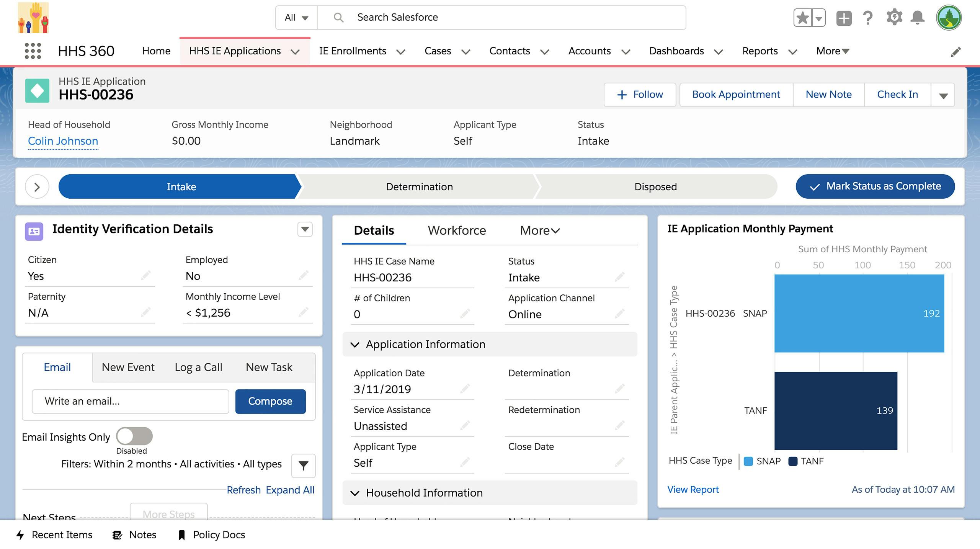Open IE Enrollments chevron menu

tap(401, 52)
